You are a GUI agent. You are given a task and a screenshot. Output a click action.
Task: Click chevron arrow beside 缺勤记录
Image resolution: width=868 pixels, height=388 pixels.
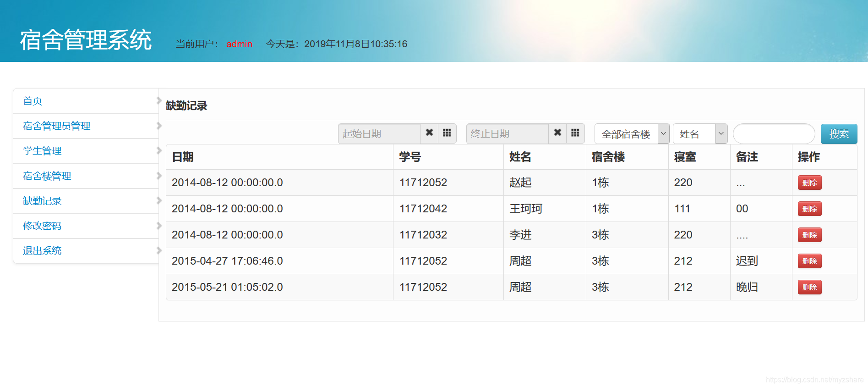point(159,200)
